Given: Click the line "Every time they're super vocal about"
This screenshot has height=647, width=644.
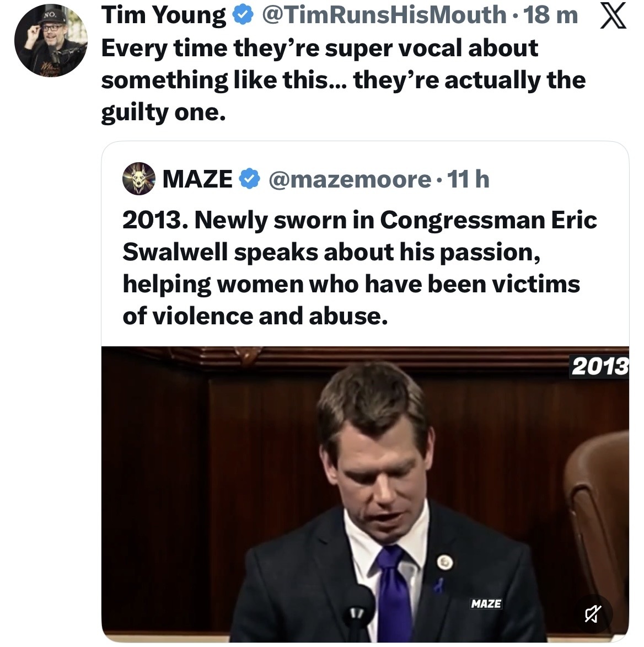Looking at the screenshot, I should coord(319,49).
